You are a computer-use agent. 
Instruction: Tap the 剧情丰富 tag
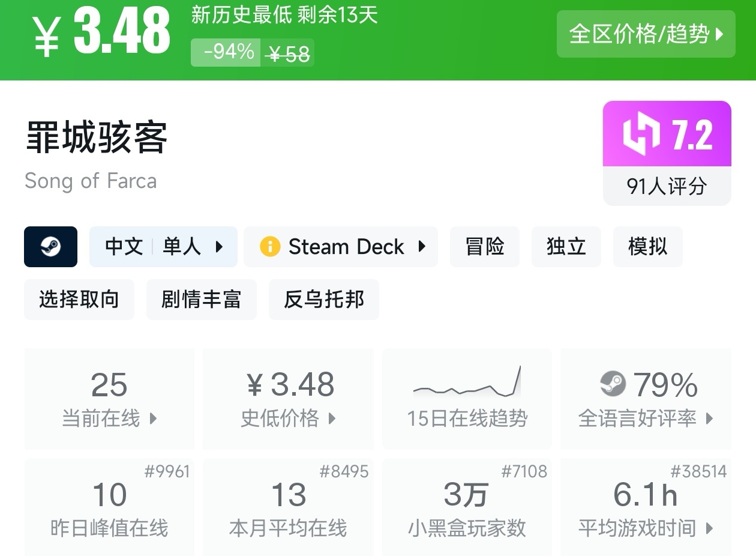coord(201,299)
